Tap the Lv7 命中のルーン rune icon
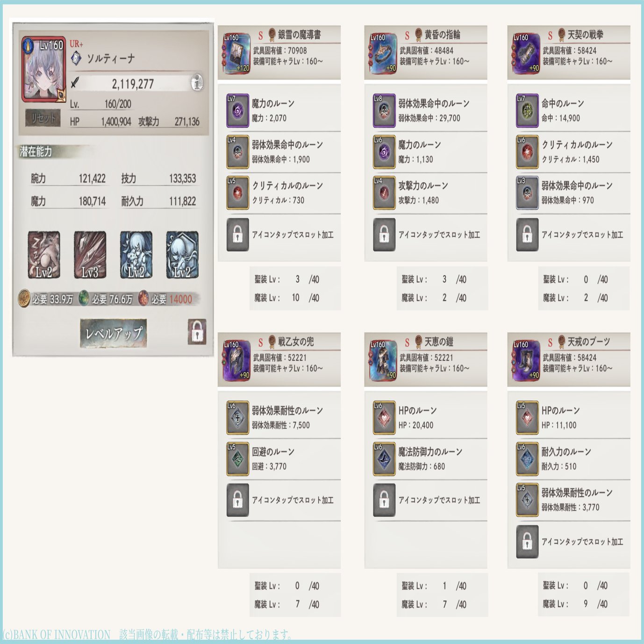The height and width of the screenshot is (644, 644). tap(527, 111)
